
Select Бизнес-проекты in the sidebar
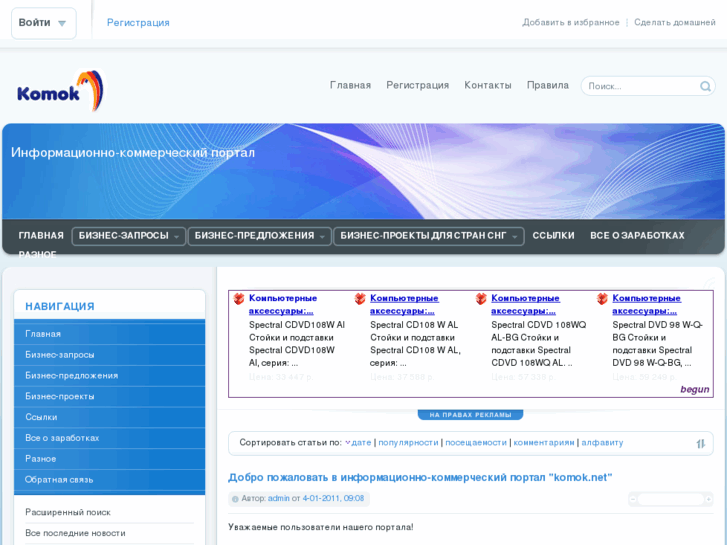point(109,397)
